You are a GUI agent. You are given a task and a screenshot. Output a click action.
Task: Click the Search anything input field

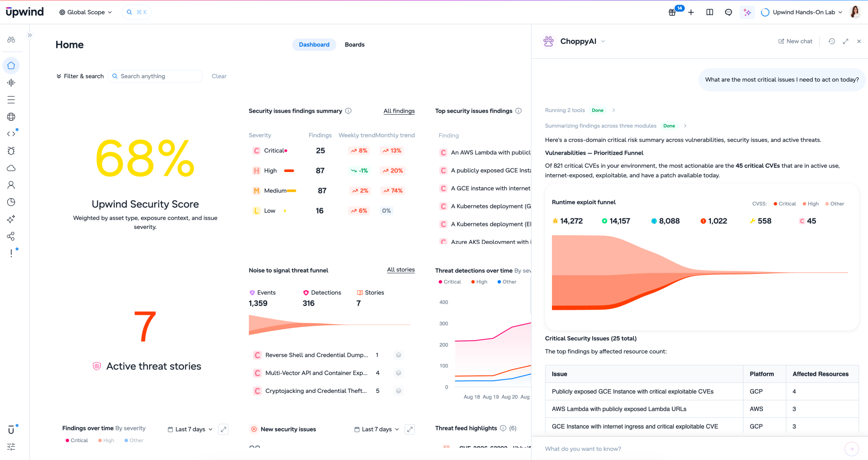[x=156, y=76]
